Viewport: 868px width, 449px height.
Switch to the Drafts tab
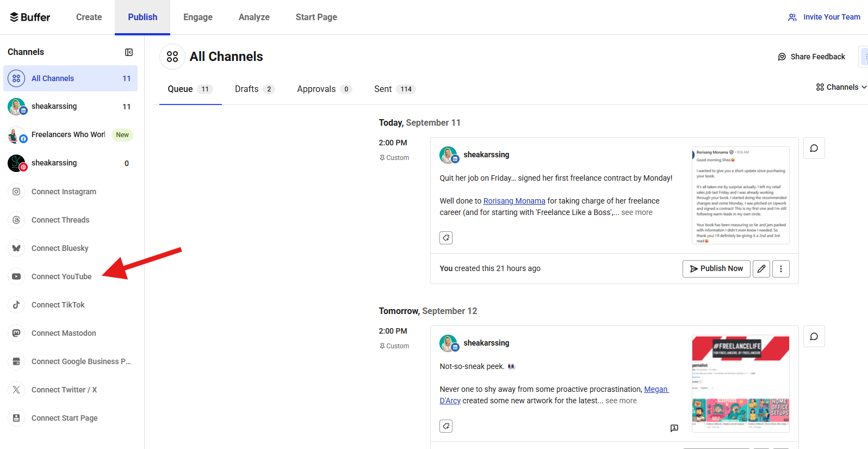click(255, 89)
